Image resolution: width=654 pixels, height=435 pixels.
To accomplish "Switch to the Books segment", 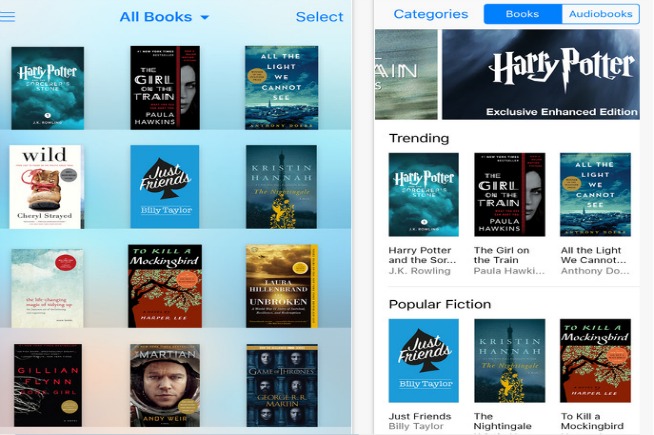I will coord(523,14).
